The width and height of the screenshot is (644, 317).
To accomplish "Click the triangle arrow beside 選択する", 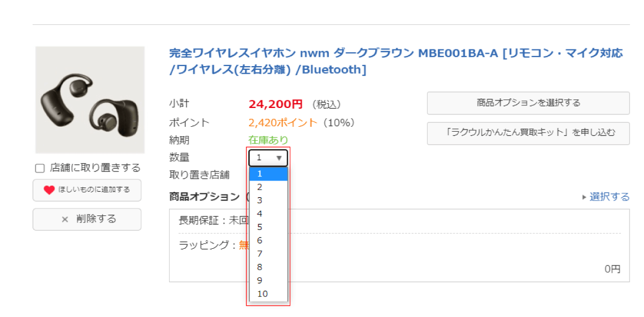I will [x=584, y=197].
